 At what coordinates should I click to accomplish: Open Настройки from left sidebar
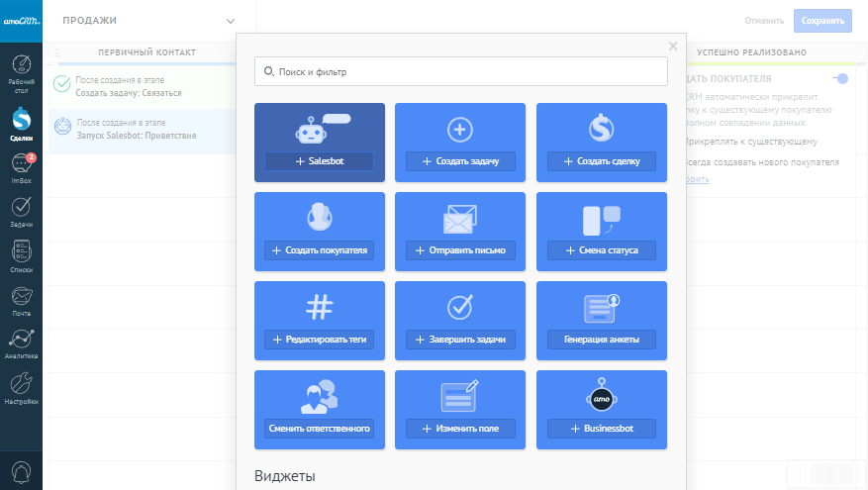click(x=21, y=387)
